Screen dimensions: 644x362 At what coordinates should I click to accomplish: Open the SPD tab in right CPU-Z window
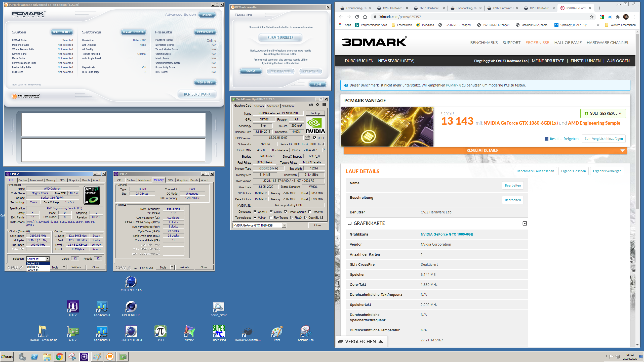pyautogui.click(x=170, y=180)
